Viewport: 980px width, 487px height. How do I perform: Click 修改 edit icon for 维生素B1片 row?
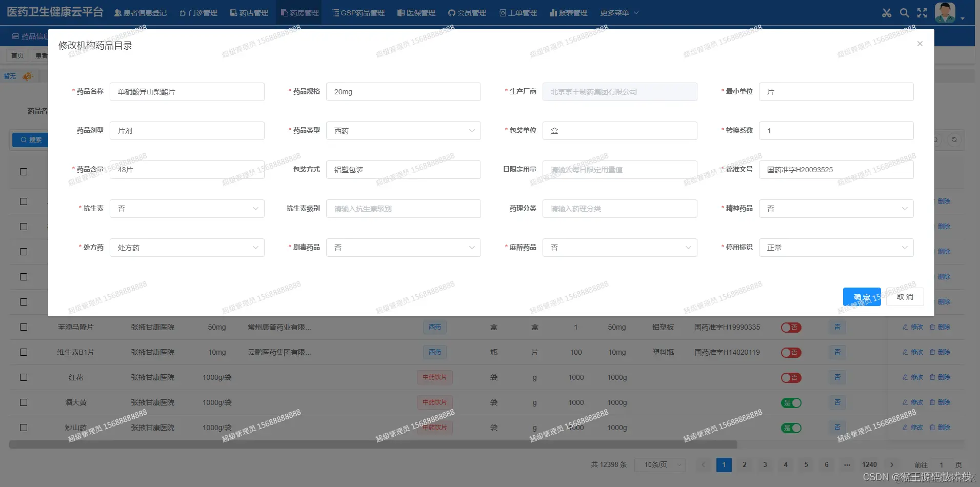[x=913, y=352]
